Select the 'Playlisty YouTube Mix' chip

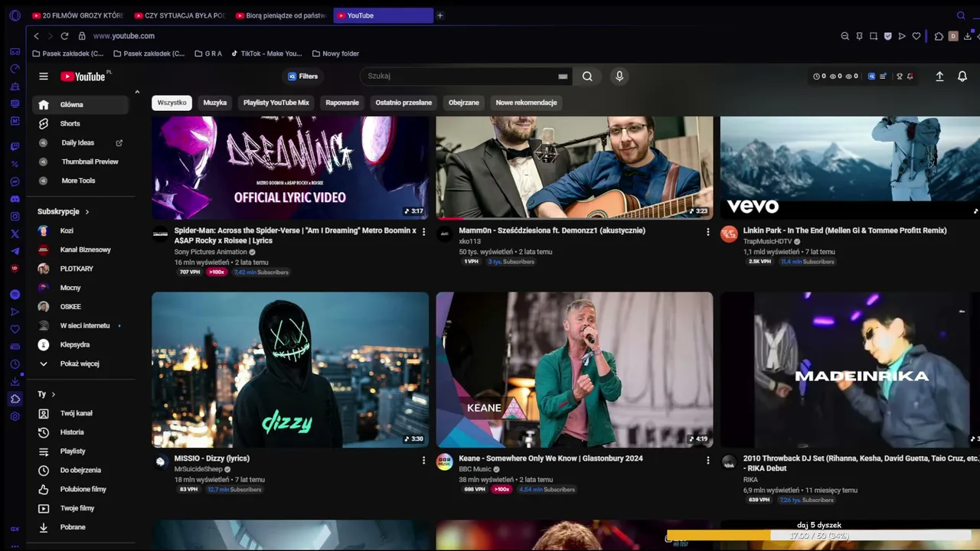coord(276,103)
